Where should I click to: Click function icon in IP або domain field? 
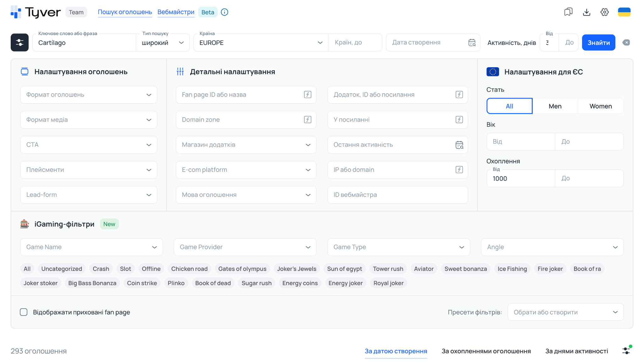tap(459, 170)
